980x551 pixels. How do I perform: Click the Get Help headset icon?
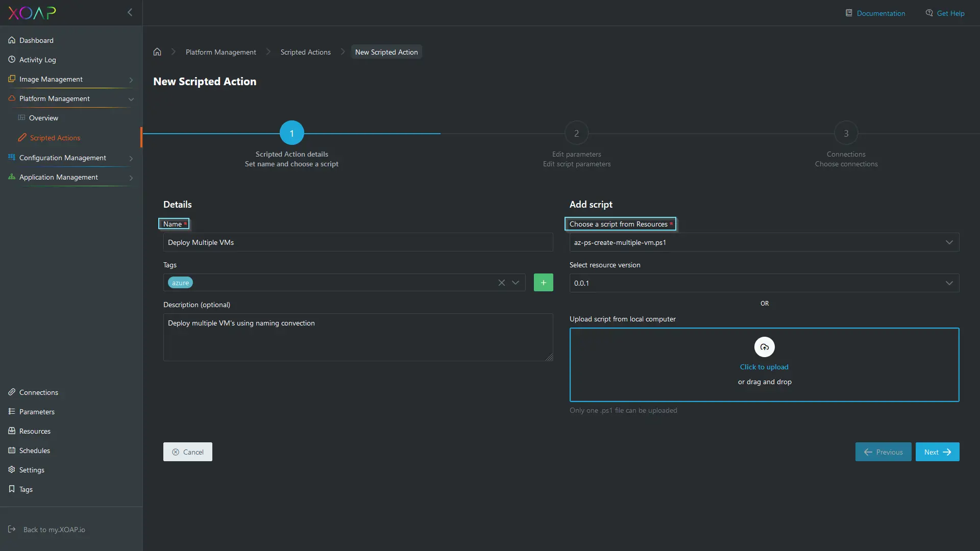pyautogui.click(x=929, y=13)
